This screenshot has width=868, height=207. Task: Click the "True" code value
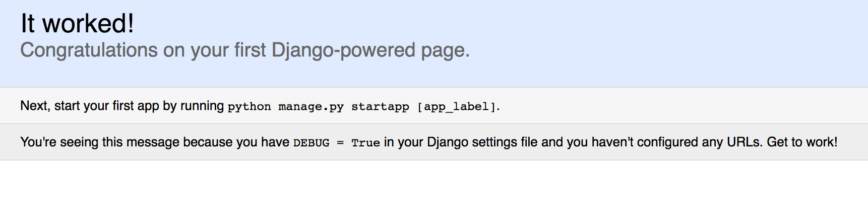365,143
